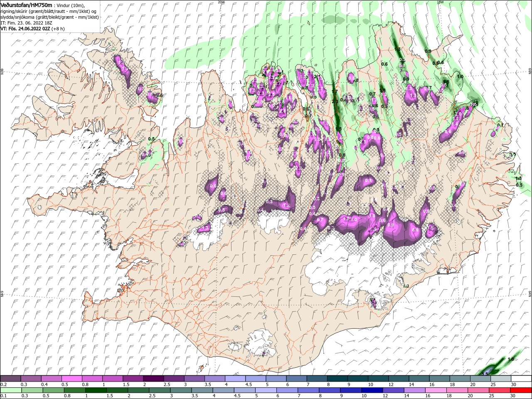Click the 2.2 precipitation value in the north
Viewport: 532px width, 399px height.
click(x=335, y=101)
